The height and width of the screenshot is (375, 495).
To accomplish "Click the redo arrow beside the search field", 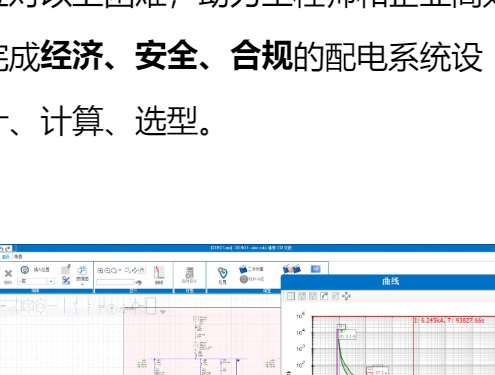I will (138, 282).
